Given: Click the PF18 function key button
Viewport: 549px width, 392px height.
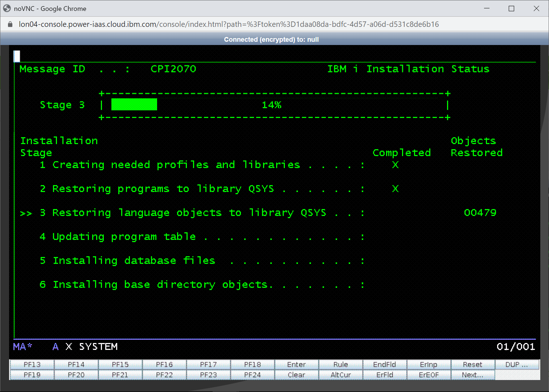Looking at the screenshot, I should click(253, 364).
